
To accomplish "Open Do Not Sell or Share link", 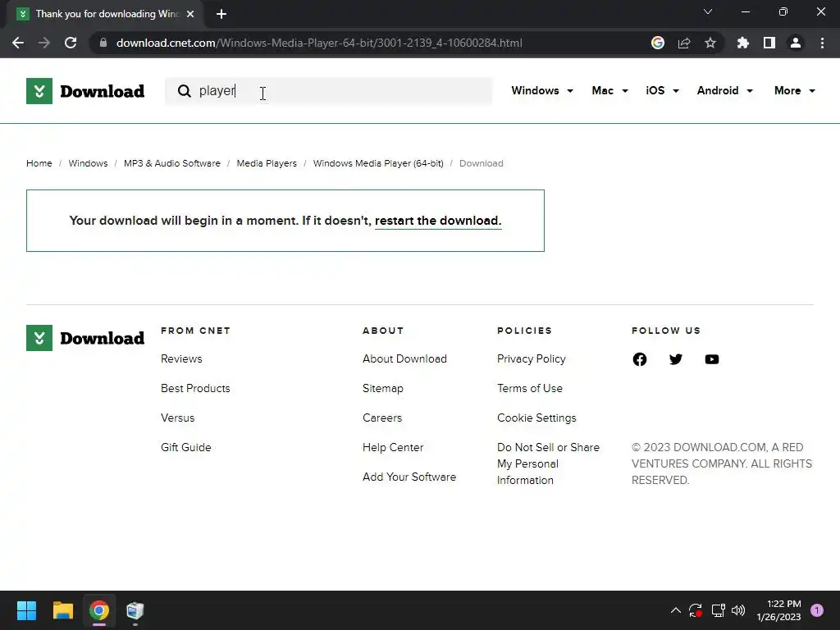I will pos(548,463).
